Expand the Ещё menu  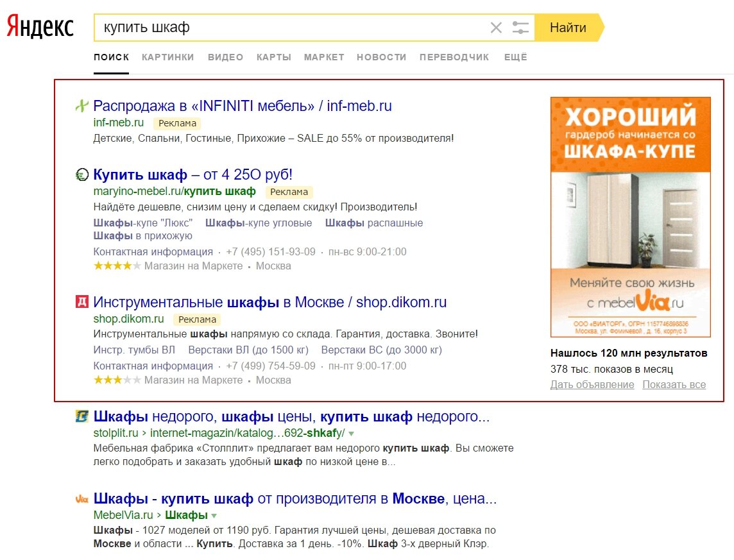pyautogui.click(x=515, y=57)
